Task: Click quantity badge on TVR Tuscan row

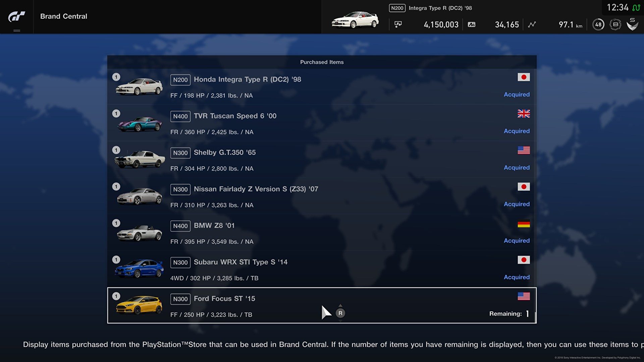Action: click(116, 114)
